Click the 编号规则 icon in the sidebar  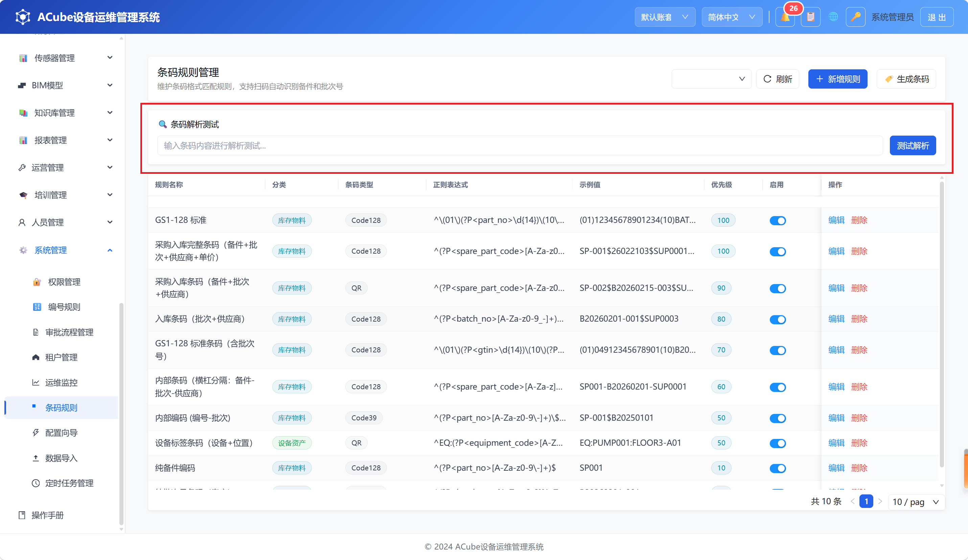pyautogui.click(x=37, y=307)
